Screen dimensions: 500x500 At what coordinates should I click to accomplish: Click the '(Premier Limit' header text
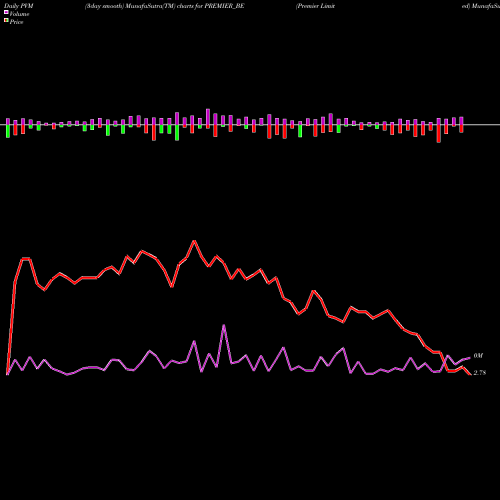315,6
